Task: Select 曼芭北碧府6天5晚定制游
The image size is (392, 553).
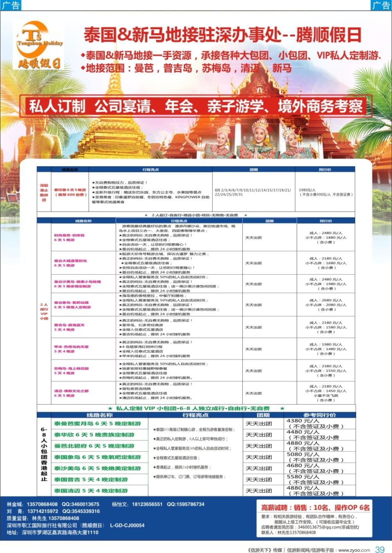Action: click(x=94, y=446)
